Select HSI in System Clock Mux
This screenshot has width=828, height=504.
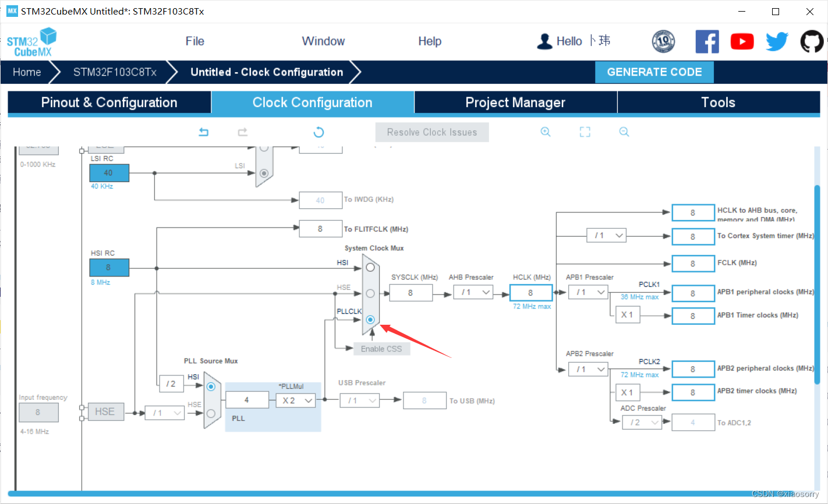click(x=370, y=268)
